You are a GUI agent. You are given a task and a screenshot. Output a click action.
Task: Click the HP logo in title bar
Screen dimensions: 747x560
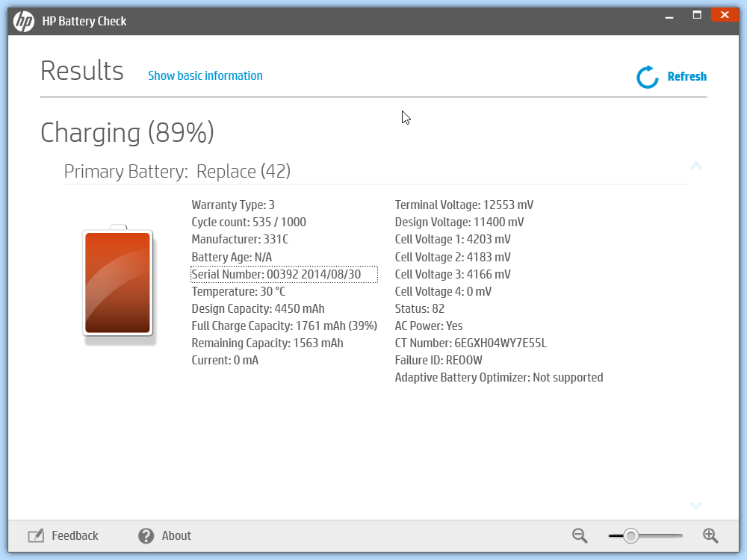(x=23, y=21)
